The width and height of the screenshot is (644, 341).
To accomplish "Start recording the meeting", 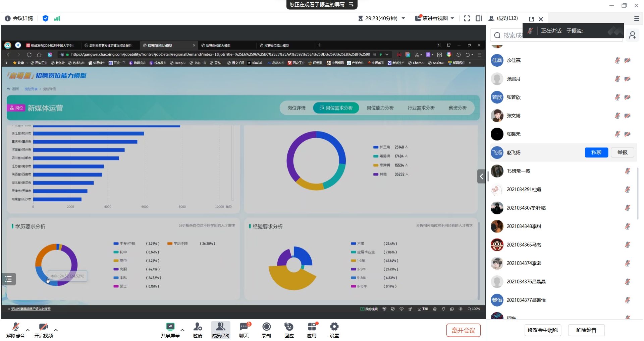I will coord(266,330).
